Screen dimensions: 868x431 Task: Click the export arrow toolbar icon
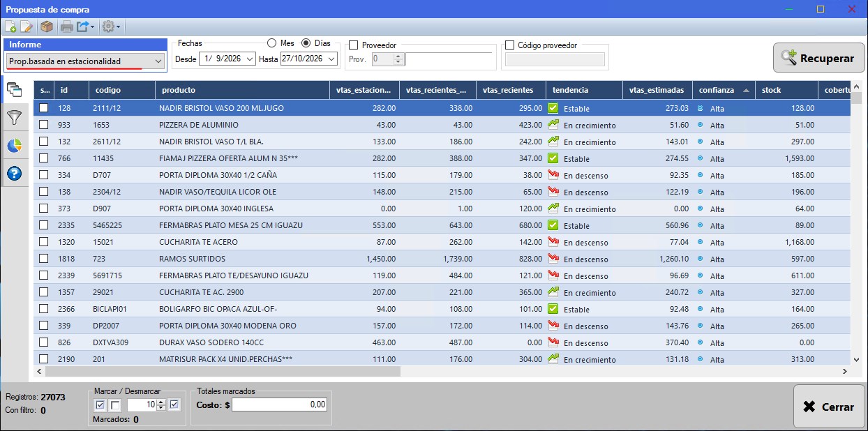coord(83,27)
